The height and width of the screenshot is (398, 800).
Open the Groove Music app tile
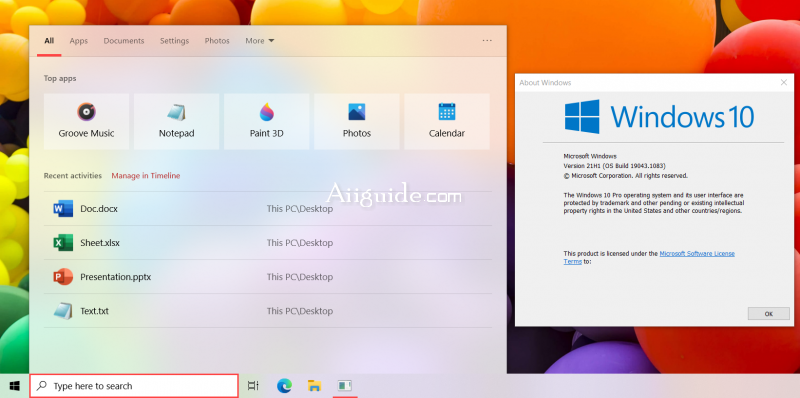point(86,121)
